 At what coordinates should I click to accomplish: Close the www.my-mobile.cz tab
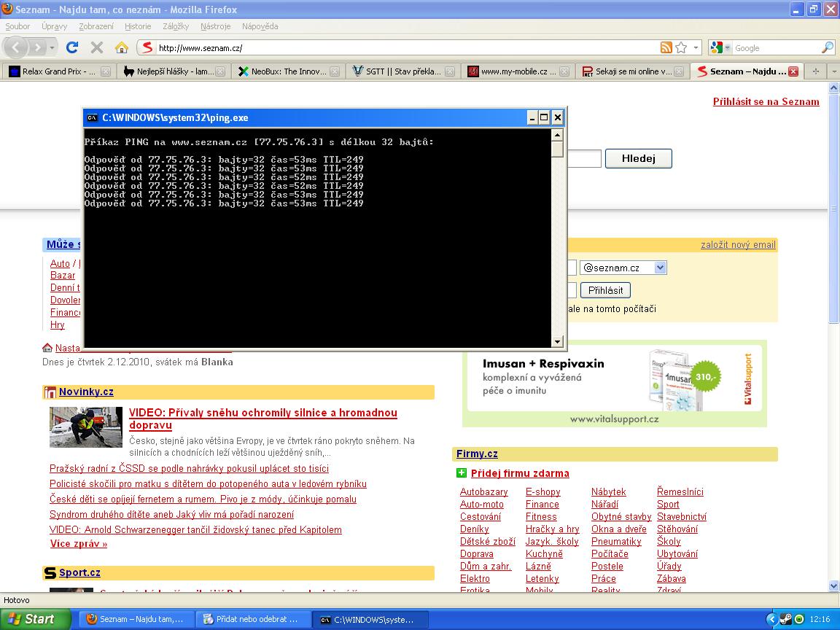(x=564, y=71)
